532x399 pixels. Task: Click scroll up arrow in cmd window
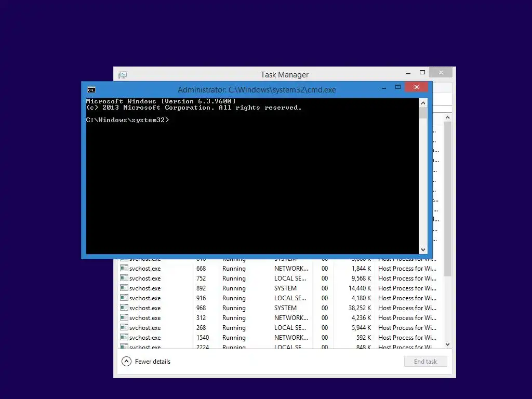click(423, 103)
